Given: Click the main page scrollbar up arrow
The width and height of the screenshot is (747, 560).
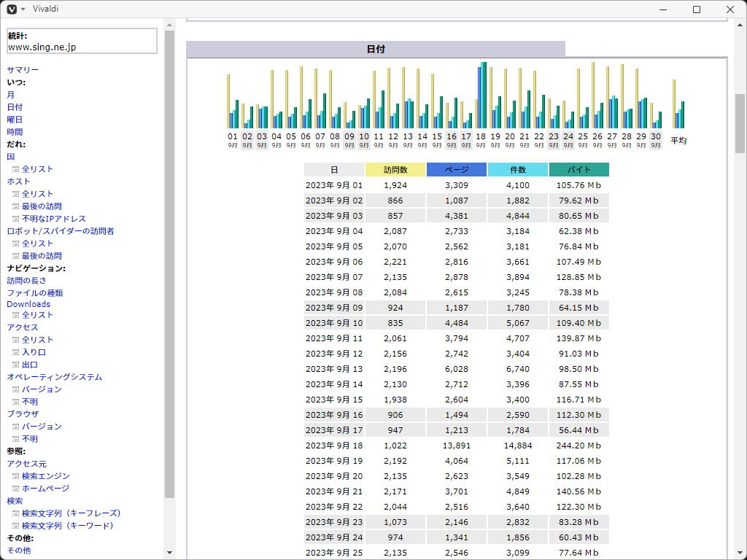Looking at the screenshot, I should point(740,24).
